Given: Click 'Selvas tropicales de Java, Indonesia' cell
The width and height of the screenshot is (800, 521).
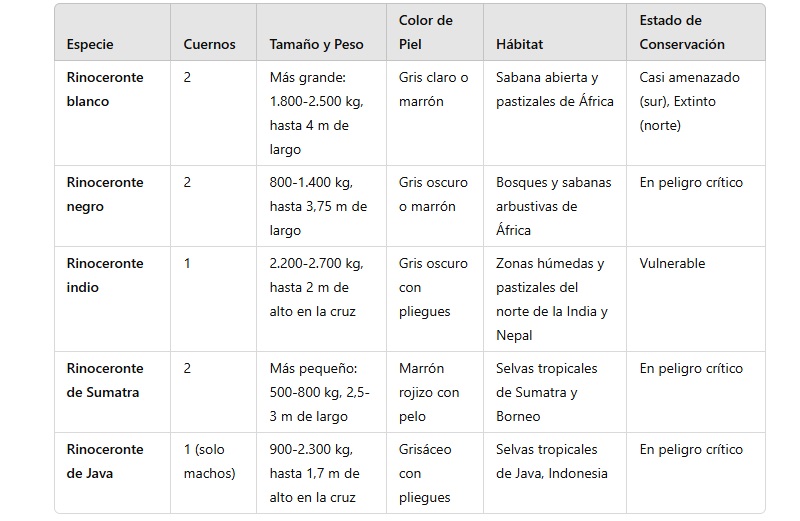Looking at the screenshot, I should (x=552, y=461).
